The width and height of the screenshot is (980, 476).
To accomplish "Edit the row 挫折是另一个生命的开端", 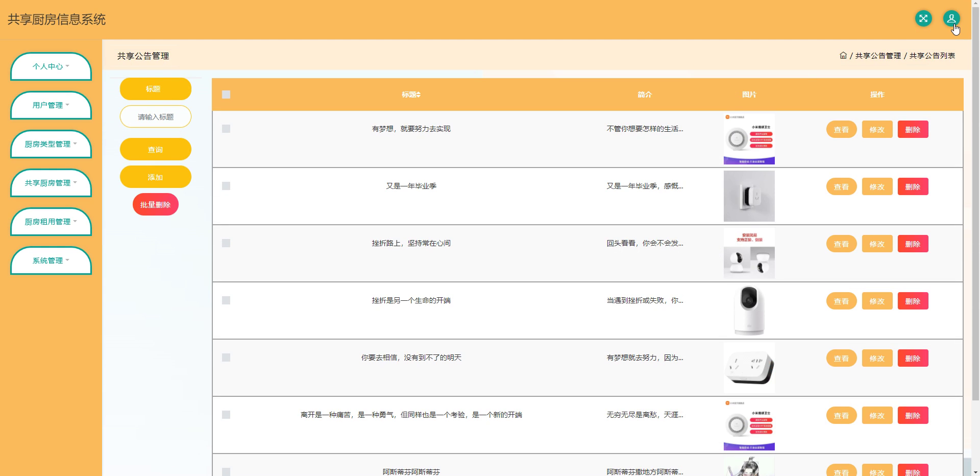I will pyautogui.click(x=877, y=301).
